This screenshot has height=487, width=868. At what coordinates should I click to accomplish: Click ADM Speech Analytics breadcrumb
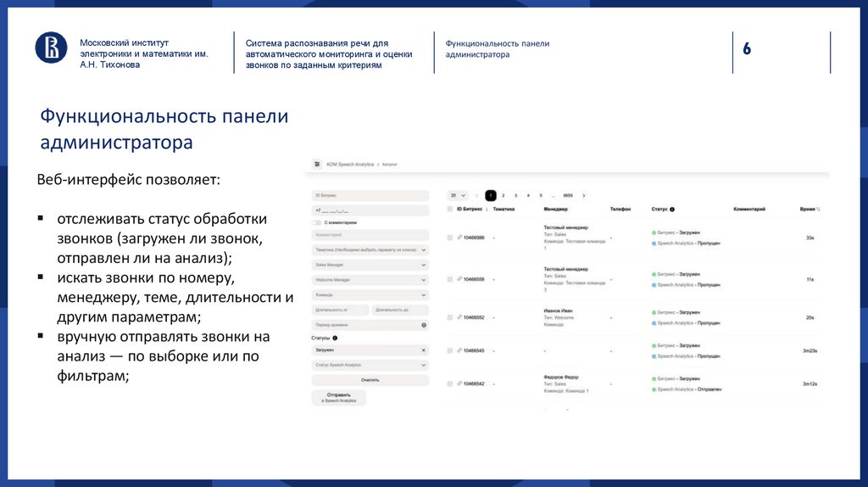click(350, 165)
